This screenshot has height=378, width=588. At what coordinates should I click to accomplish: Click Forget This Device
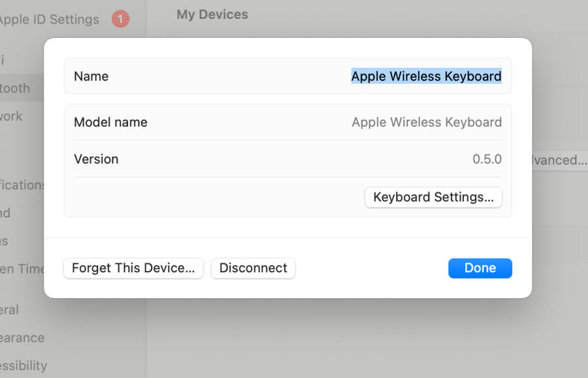133,268
